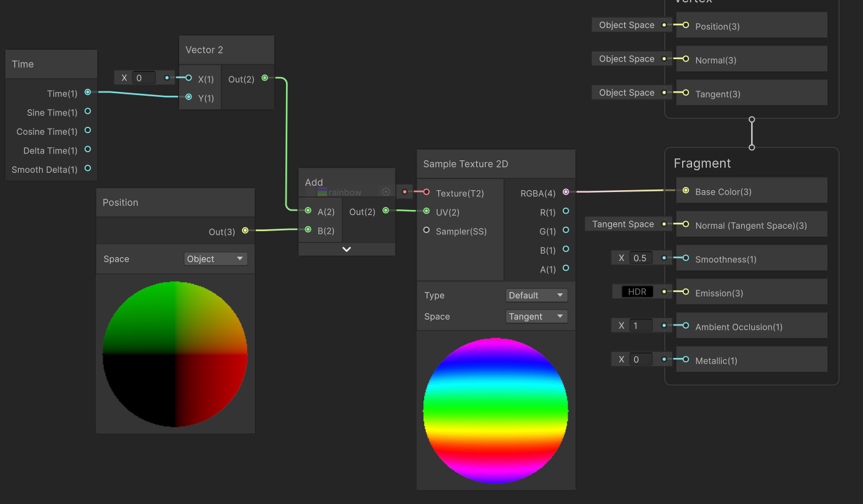Click the Position Out(3) port
The width and height of the screenshot is (863, 504).
click(x=245, y=231)
